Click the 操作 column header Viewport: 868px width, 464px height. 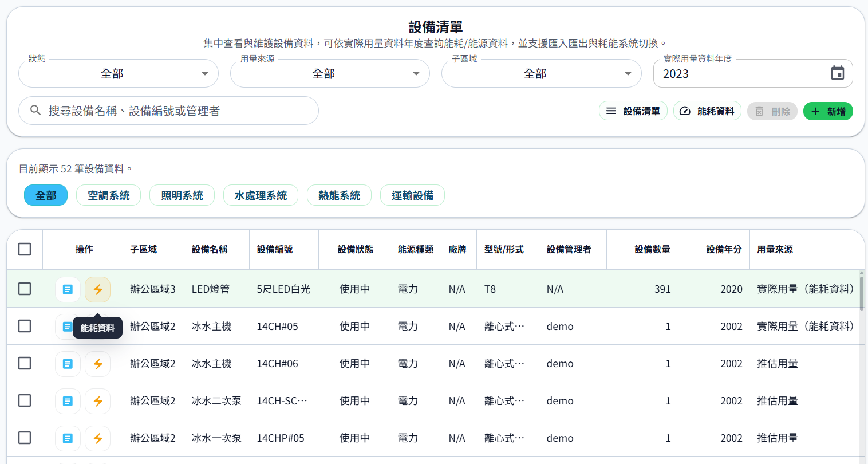84,249
